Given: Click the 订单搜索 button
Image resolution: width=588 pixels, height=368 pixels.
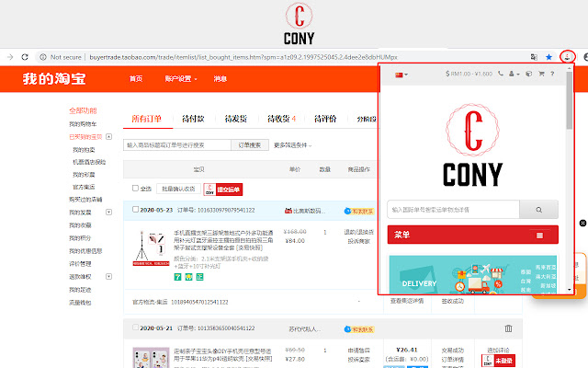Looking at the screenshot, I should 250,145.
